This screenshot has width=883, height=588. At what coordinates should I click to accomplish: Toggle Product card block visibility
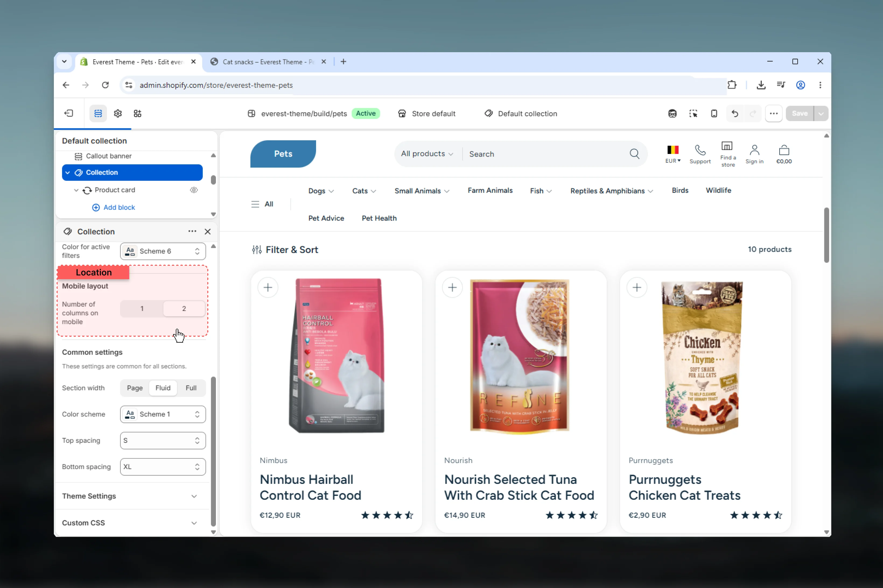coord(194,190)
